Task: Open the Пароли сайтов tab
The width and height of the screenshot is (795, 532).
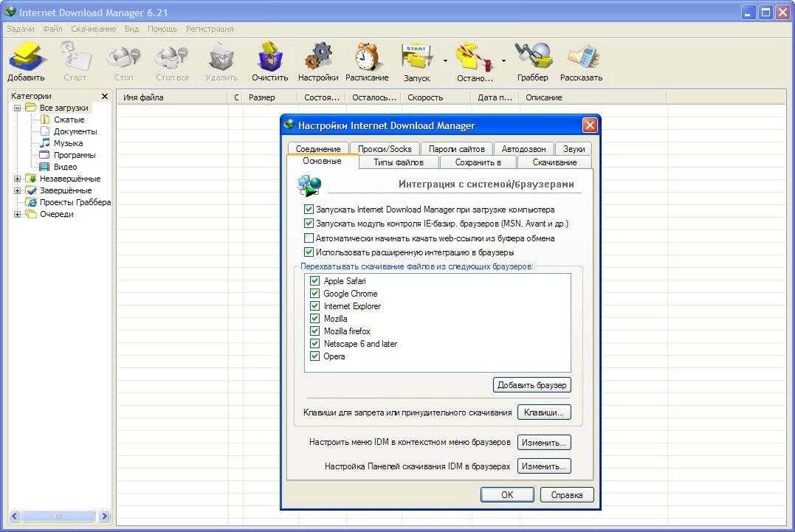Action: (457, 148)
